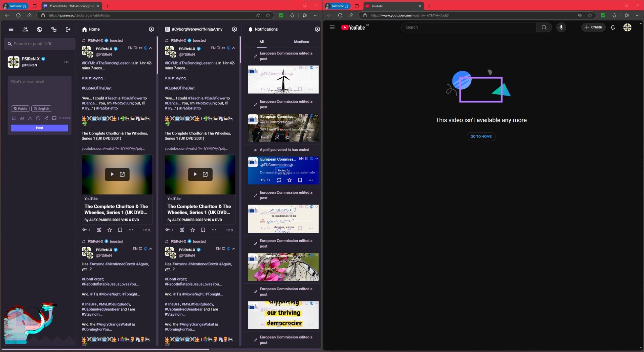Focus the 'What's on your mind?' compose box
The image size is (644, 352).
pyautogui.click(x=39, y=90)
